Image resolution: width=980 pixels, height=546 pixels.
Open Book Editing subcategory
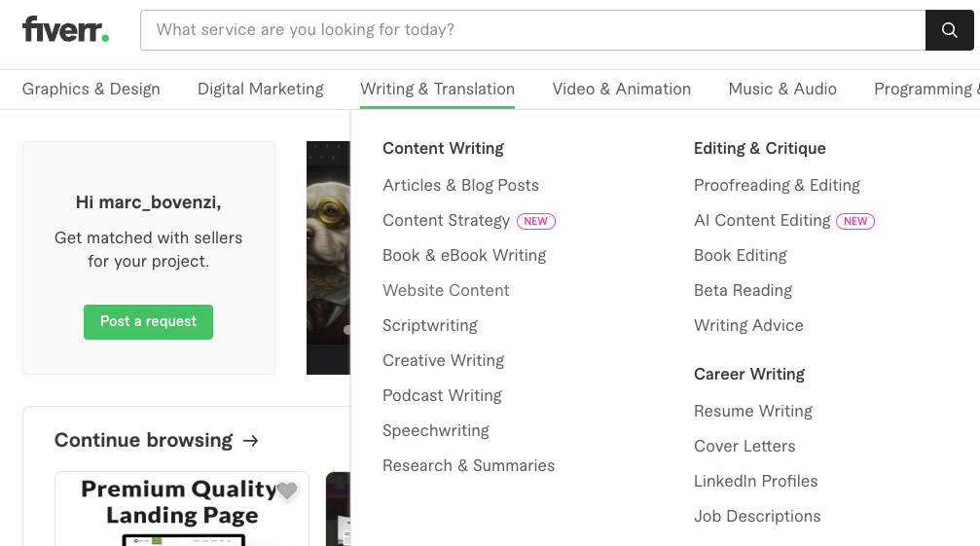point(740,256)
